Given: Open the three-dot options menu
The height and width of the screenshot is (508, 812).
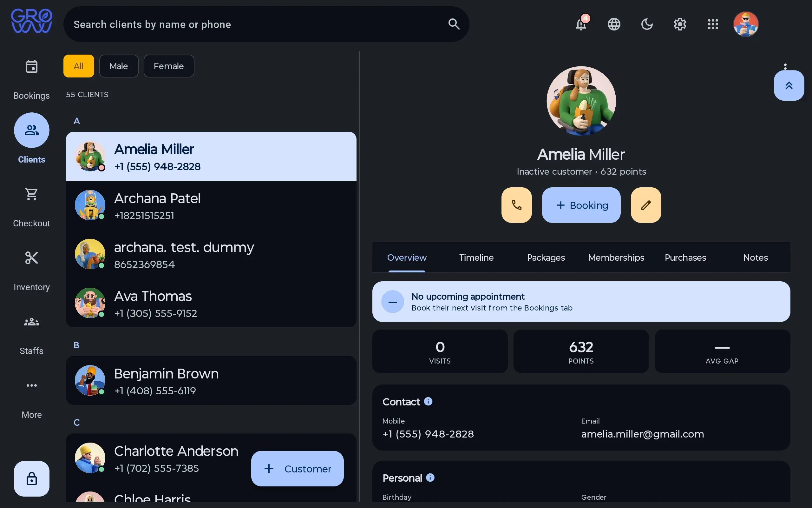Looking at the screenshot, I should [785, 66].
